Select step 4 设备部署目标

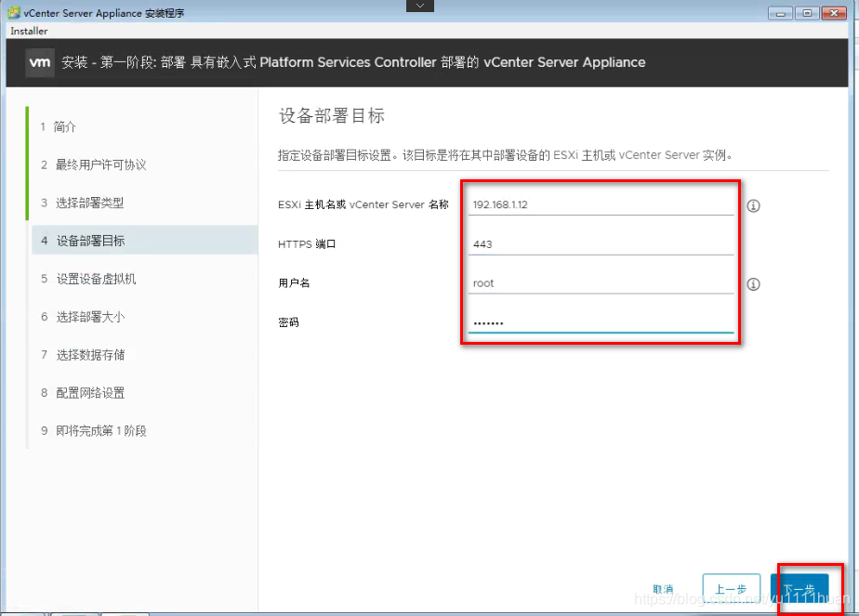click(145, 241)
